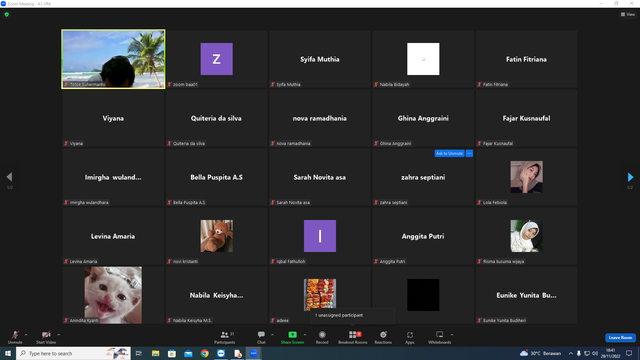Go to previous gallery page with left arrow
The image size is (640, 360).
pyautogui.click(x=9, y=177)
